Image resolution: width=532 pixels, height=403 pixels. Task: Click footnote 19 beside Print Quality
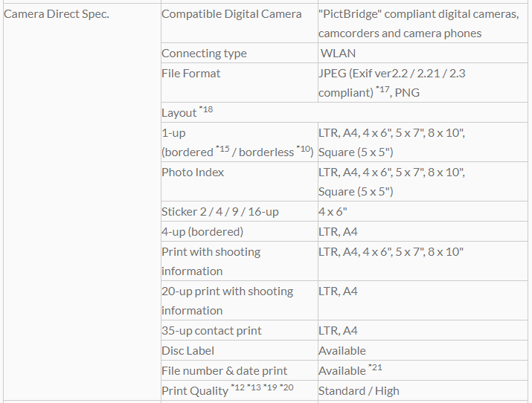click(271, 387)
